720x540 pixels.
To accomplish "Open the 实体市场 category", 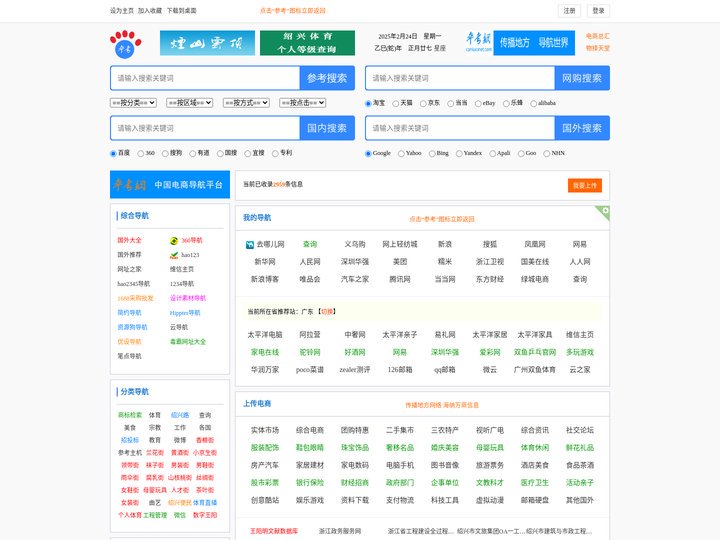I will tap(265, 430).
